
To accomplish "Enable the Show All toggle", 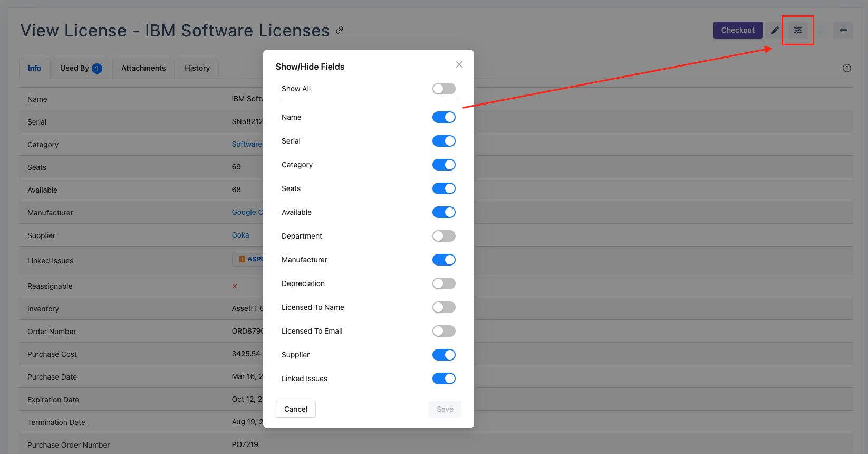I will (x=443, y=89).
